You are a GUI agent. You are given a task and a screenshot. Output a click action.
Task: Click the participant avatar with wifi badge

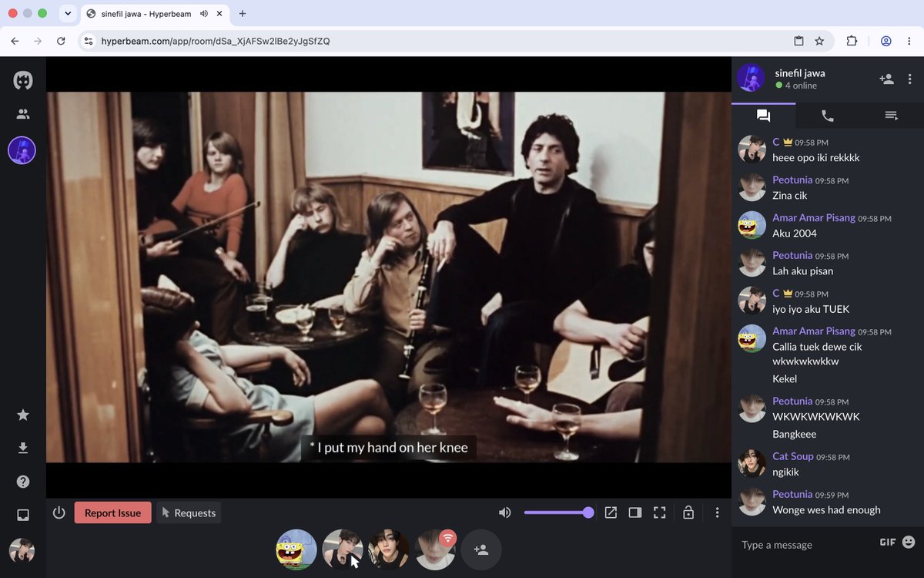point(435,549)
